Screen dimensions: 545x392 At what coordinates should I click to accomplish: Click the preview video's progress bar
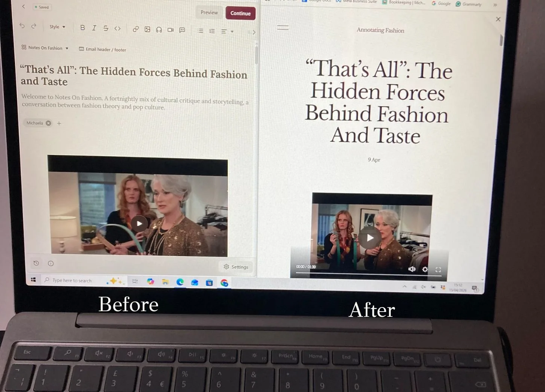click(369, 274)
